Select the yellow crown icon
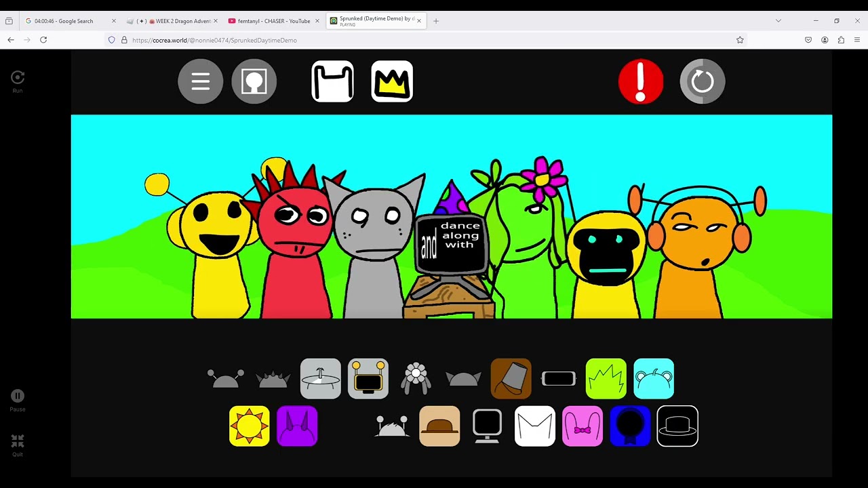This screenshot has width=868, height=488. [392, 81]
